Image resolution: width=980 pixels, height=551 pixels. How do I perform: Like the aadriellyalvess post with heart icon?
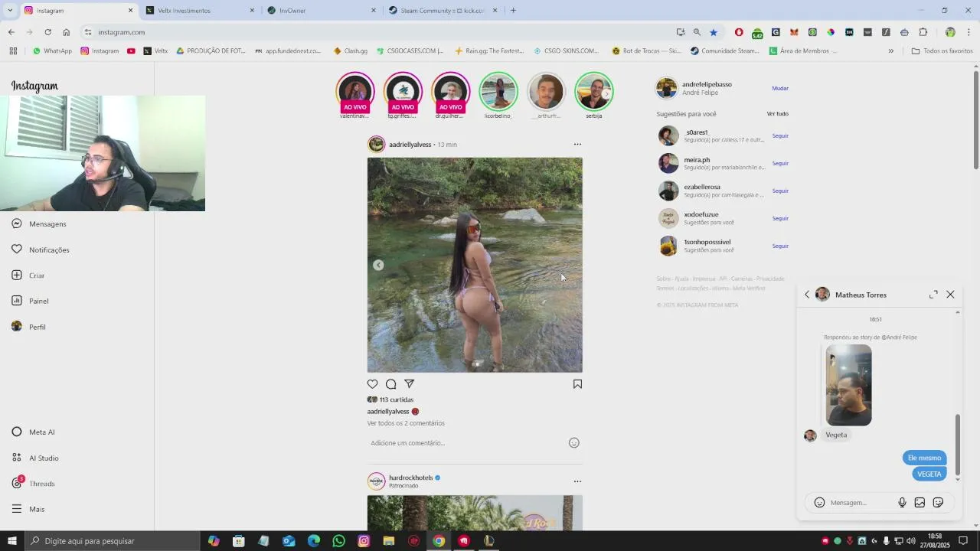pyautogui.click(x=373, y=384)
